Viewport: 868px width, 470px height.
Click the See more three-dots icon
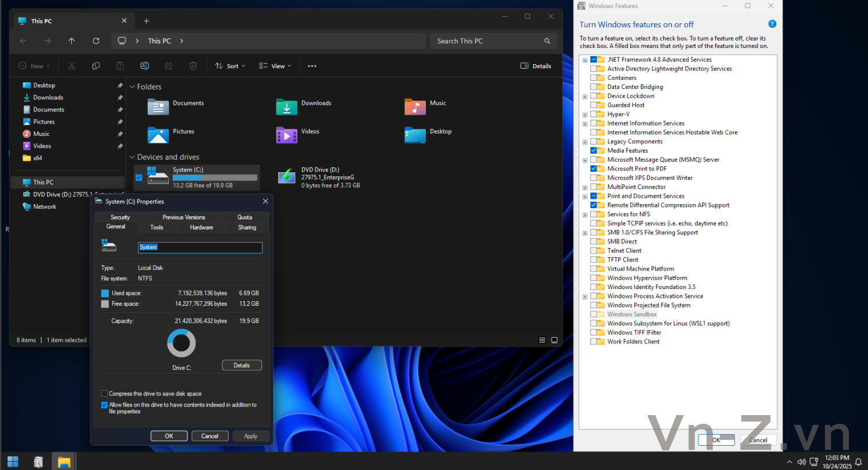(312, 66)
